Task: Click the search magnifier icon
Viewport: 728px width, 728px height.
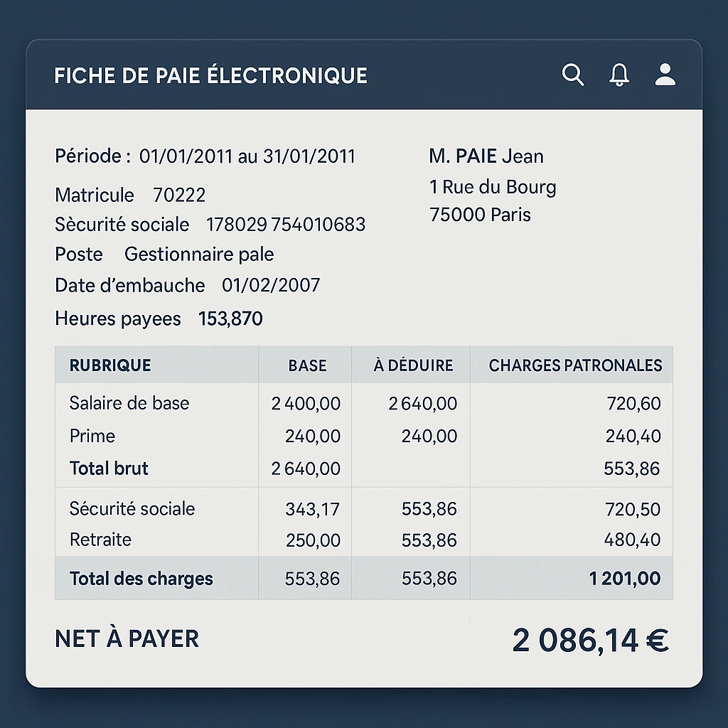Action: click(572, 75)
